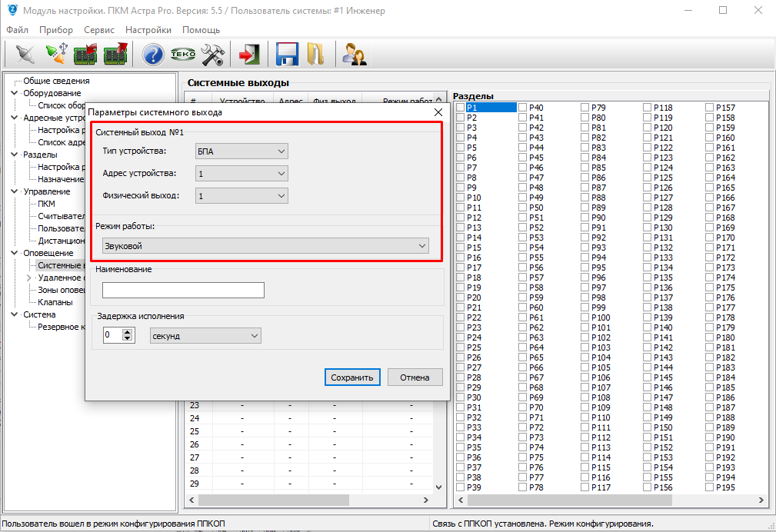Screen dimensions: 776x532
Task: Click the Наименование text field
Action: pos(183,290)
